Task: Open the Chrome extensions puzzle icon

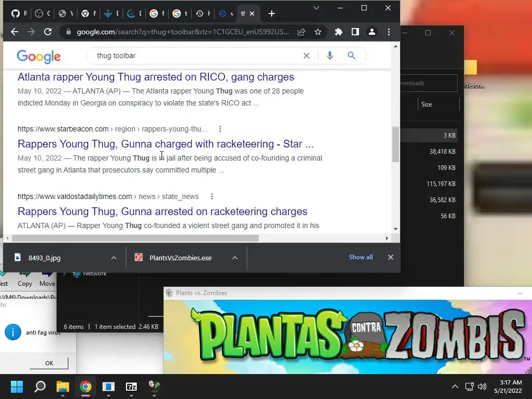Action: pyautogui.click(x=339, y=32)
